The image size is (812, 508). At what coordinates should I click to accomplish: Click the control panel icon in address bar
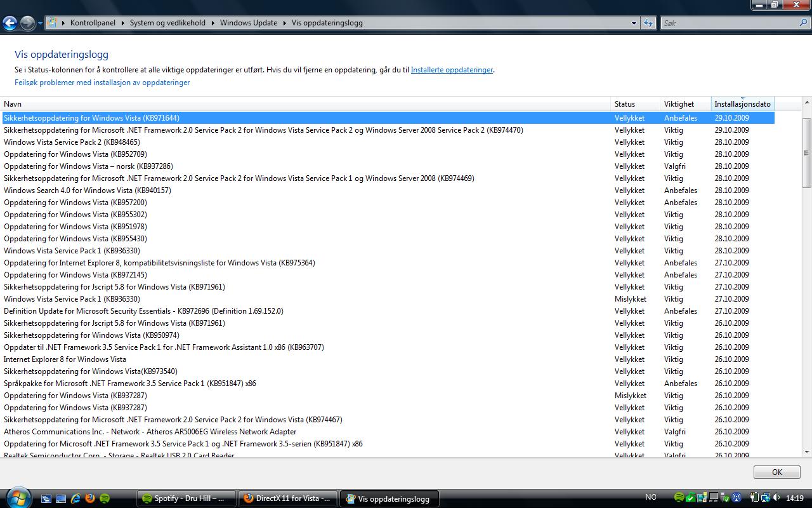53,23
